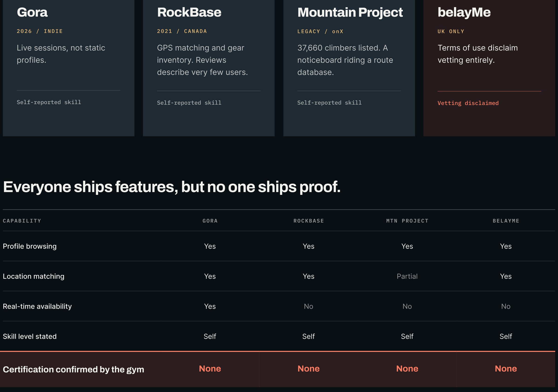Viewport: 558px width, 392px height.
Task: Click the Gora card title
Action: click(x=32, y=12)
